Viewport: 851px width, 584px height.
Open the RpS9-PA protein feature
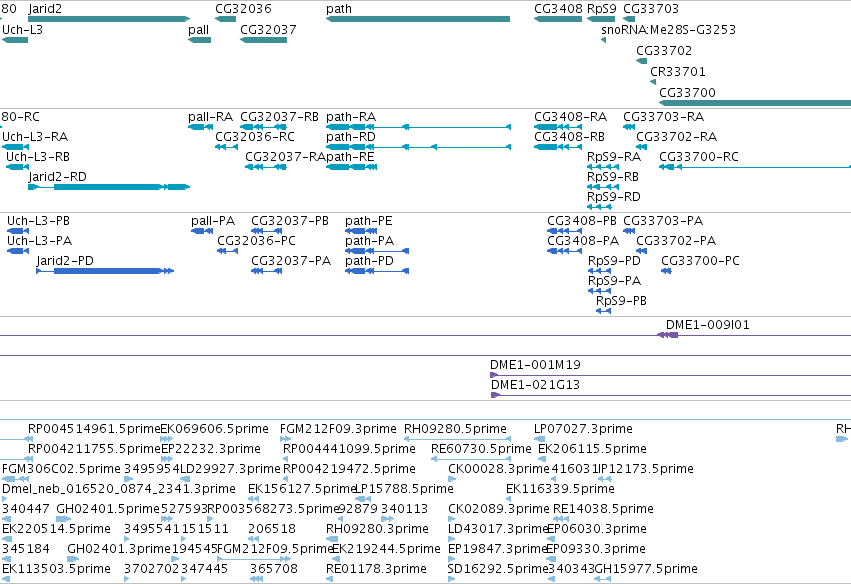click(x=600, y=291)
